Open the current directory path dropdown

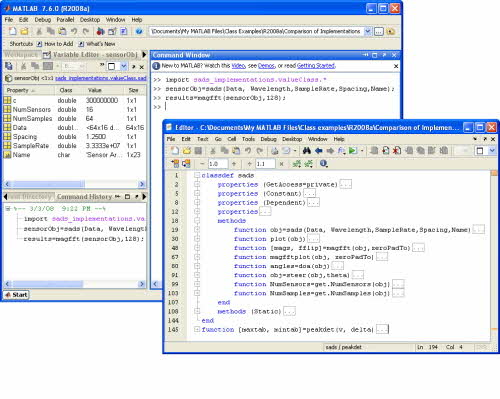(x=367, y=32)
